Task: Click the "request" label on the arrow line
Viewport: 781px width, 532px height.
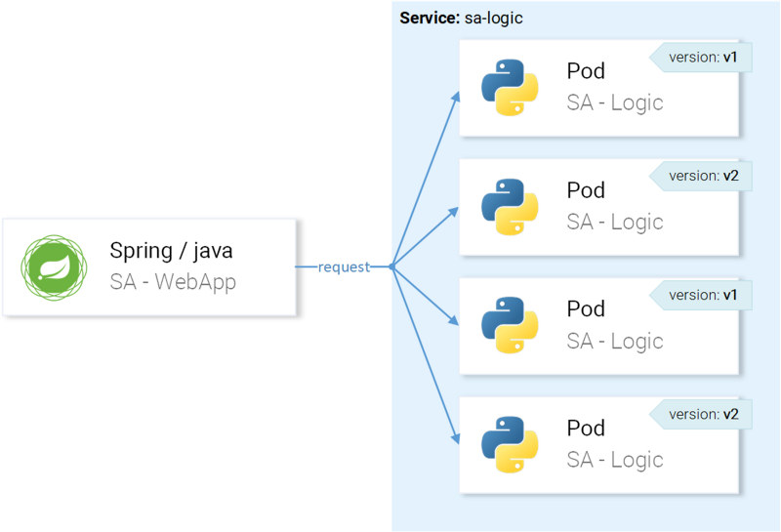Action: [x=344, y=267]
